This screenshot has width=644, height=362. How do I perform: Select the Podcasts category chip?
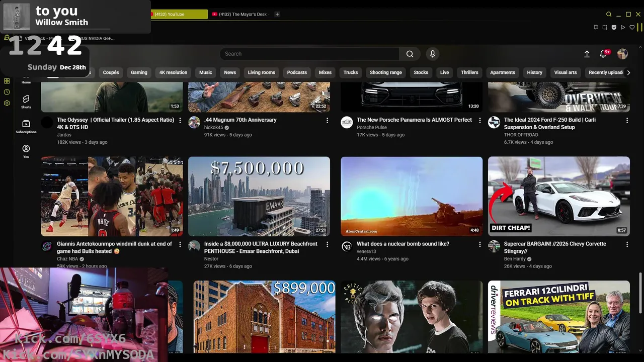(297, 72)
